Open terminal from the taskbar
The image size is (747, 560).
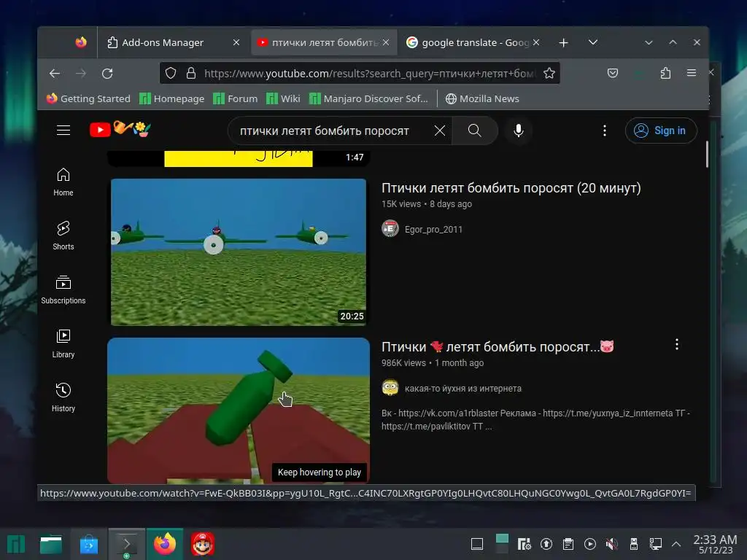pos(126,544)
